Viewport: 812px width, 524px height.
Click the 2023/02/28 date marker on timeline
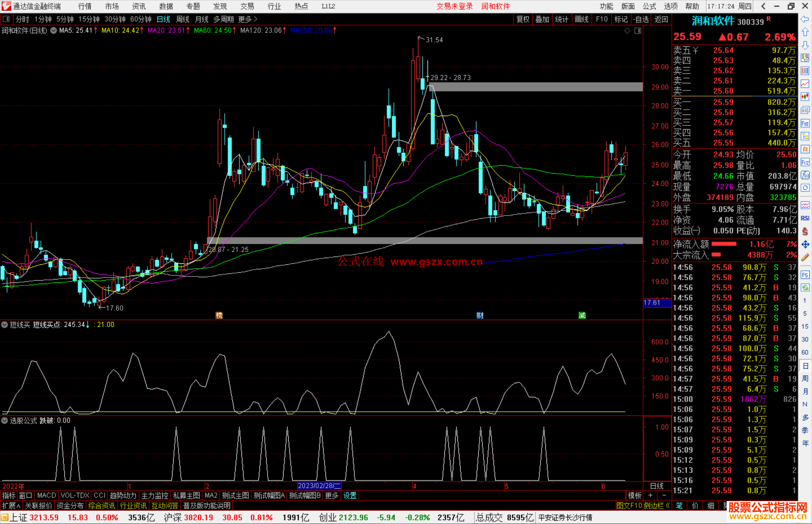[319, 486]
